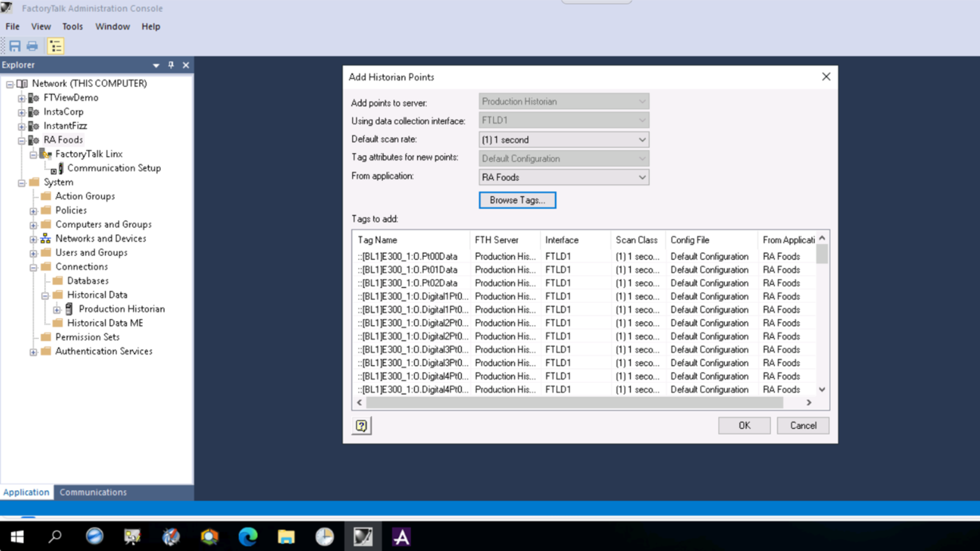Expand the FTViewDemo tree node
Image resolution: width=980 pixels, height=551 pixels.
22,98
